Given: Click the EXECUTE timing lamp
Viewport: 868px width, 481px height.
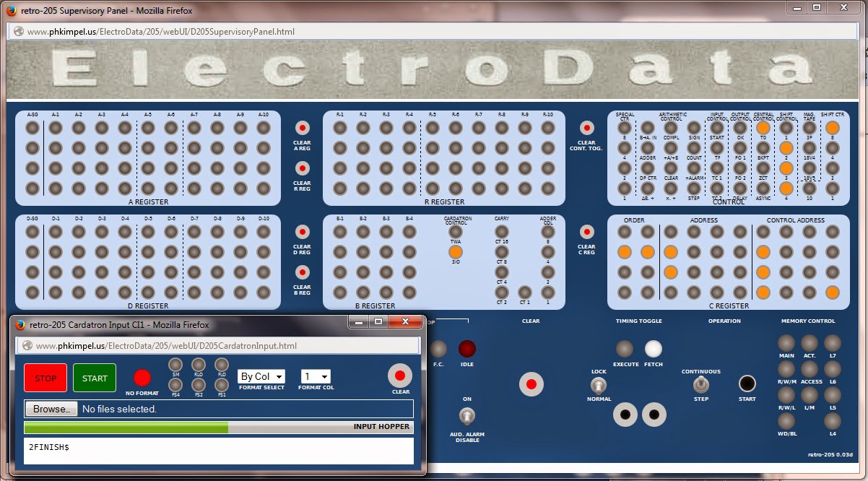Looking at the screenshot, I should [x=625, y=349].
